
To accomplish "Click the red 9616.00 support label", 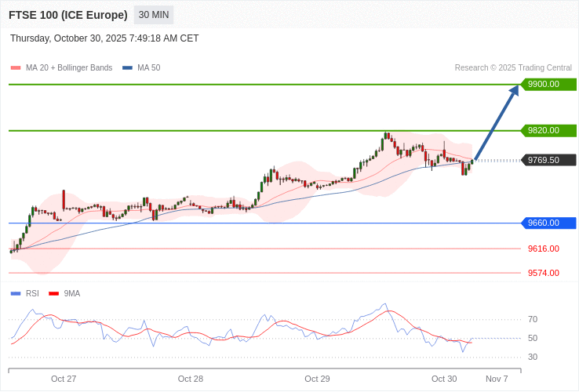I will (x=543, y=249).
